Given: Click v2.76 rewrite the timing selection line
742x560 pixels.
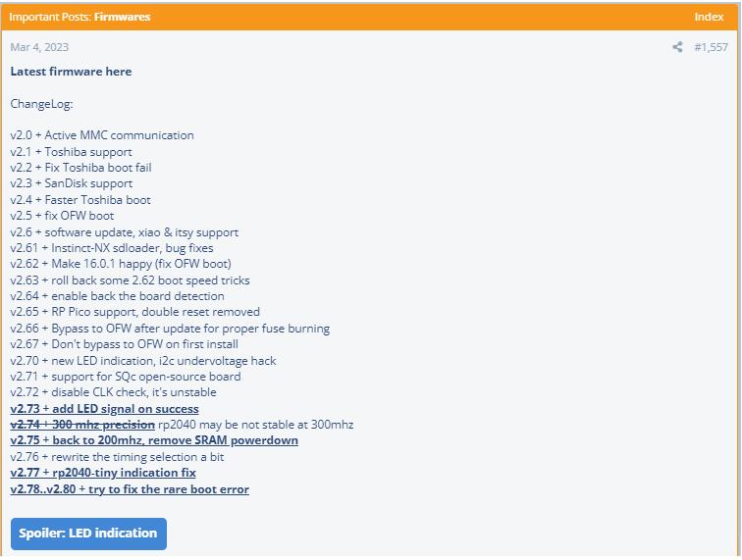Looking at the screenshot, I should (x=117, y=457).
